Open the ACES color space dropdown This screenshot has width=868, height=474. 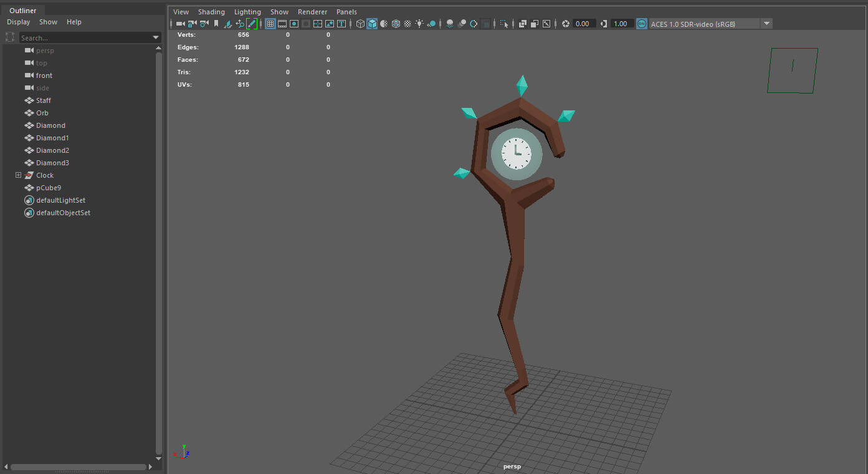pos(766,23)
